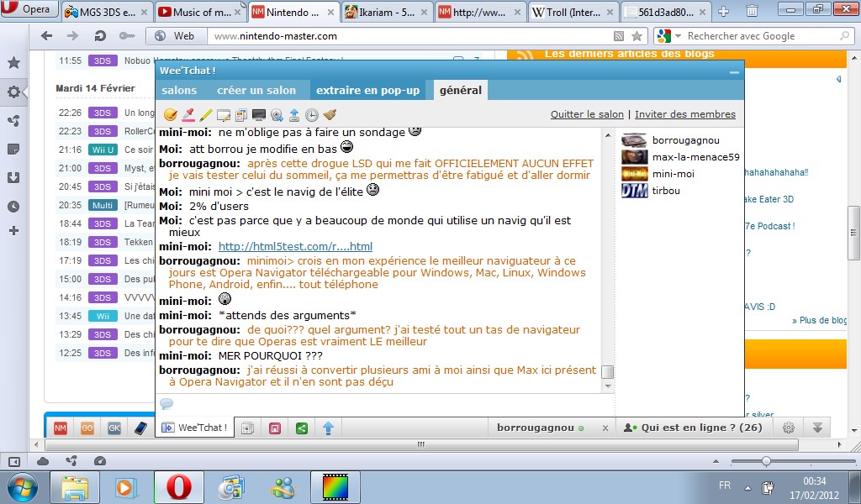Click the NM red icon in bottom bar
The height and width of the screenshot is (504, 861).
tap(61, 428)
